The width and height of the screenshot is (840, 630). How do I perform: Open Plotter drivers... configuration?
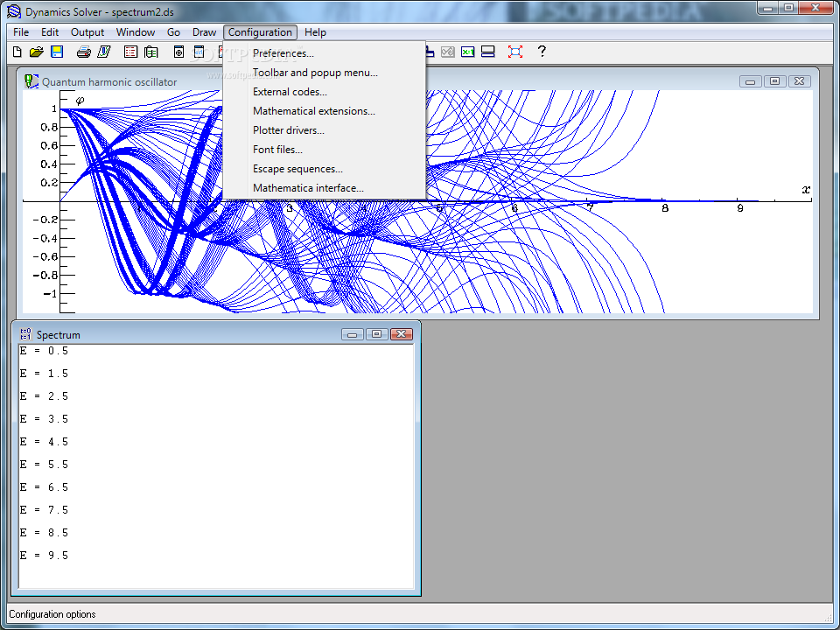pos(324,130)
